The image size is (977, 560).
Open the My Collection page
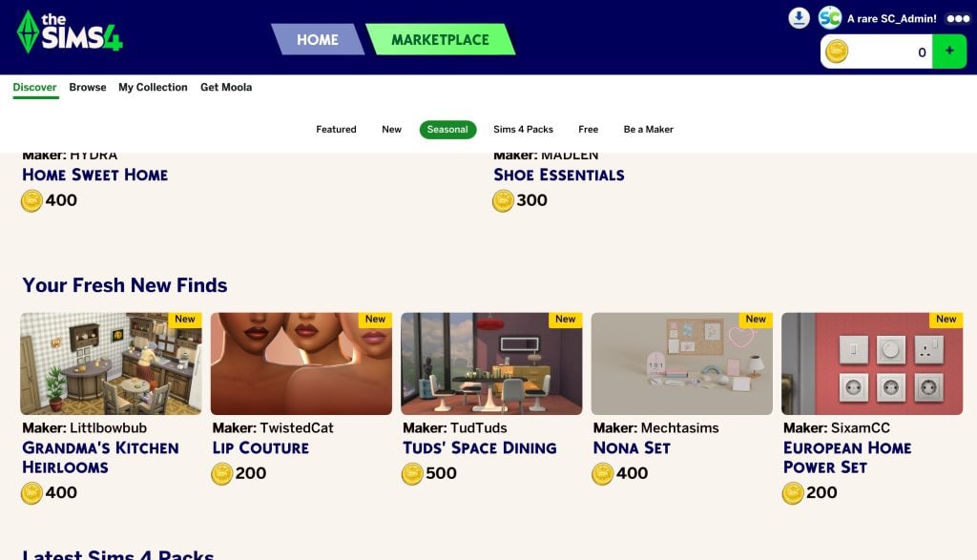click(x=153, y=87)
